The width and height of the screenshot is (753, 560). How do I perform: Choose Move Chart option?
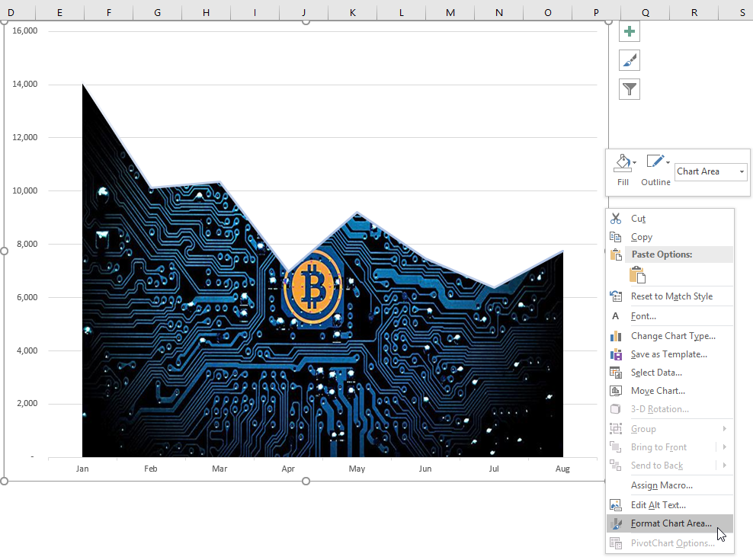[658, 390]
